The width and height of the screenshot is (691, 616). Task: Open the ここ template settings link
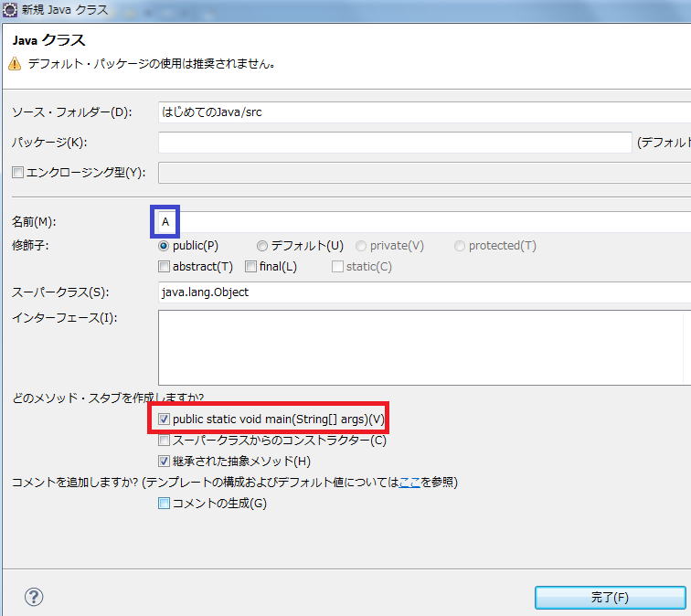click(409, 483)
